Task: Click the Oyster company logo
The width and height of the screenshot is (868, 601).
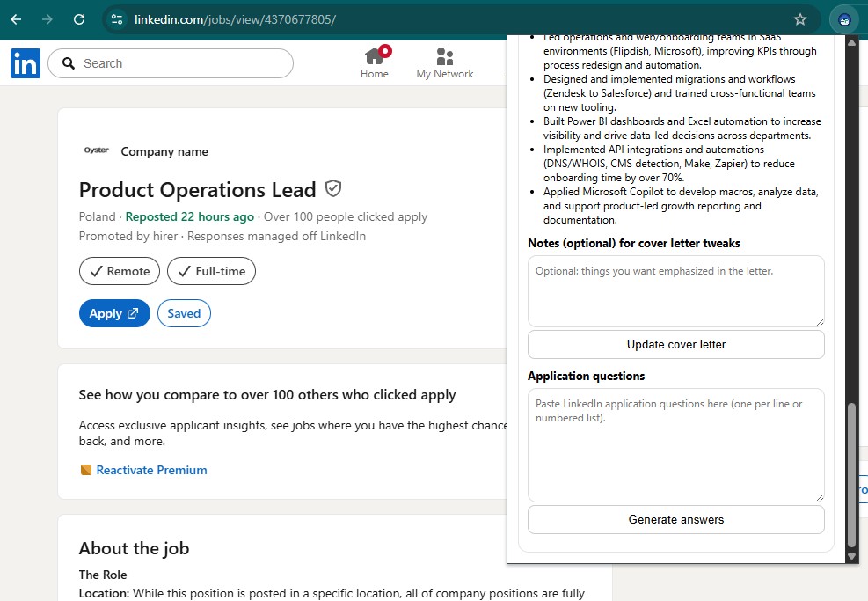Action: tap(96, 150)
